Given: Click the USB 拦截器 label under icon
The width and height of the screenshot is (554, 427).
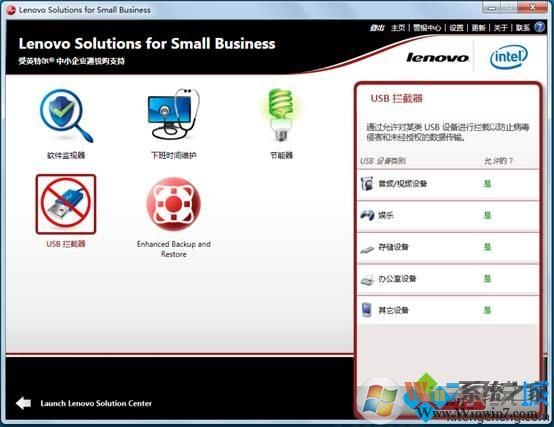Looking at the screenshot, I should coord(66,244).
